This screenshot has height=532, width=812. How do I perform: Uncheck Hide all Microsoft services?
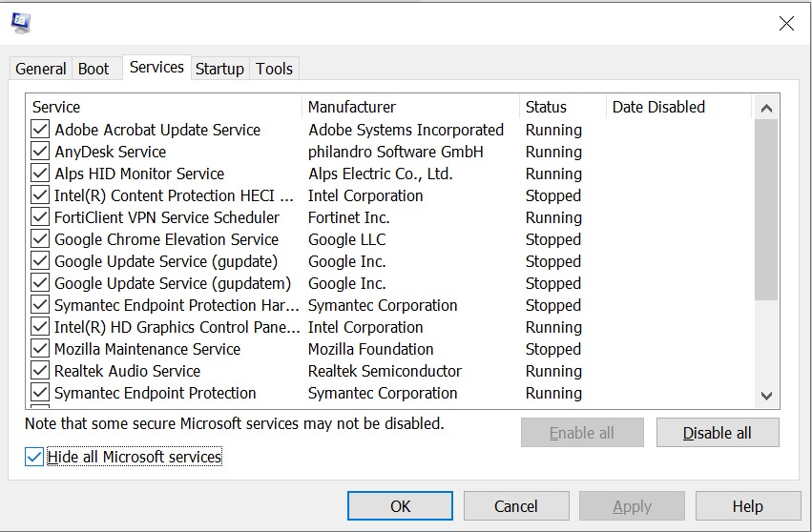tap(35, 457)
